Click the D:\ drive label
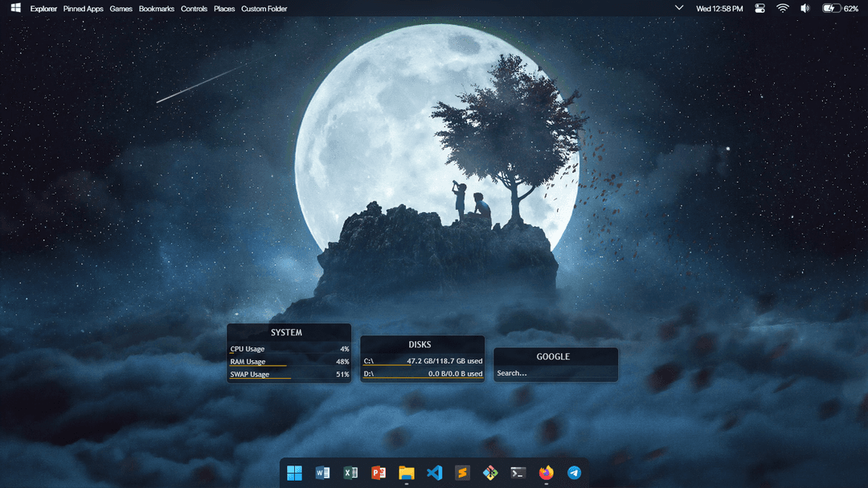This screenshot has height=488, width=868. 368,374
